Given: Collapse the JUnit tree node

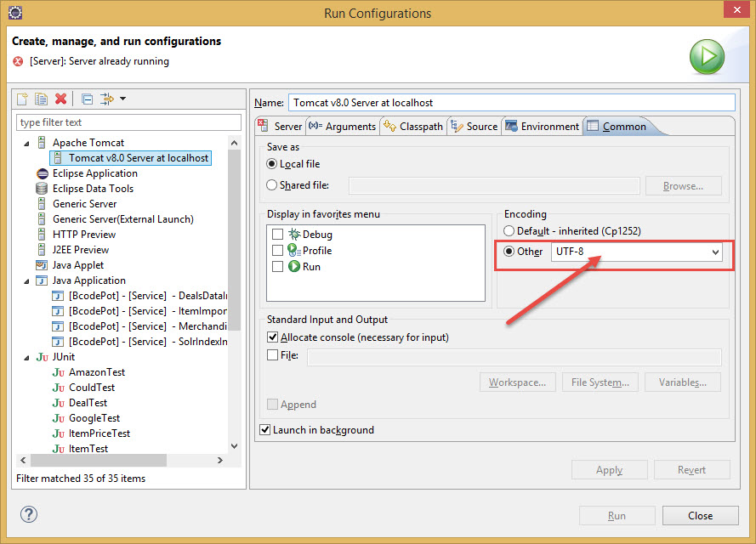Looking at the screenshot, I should pos(27,358).
